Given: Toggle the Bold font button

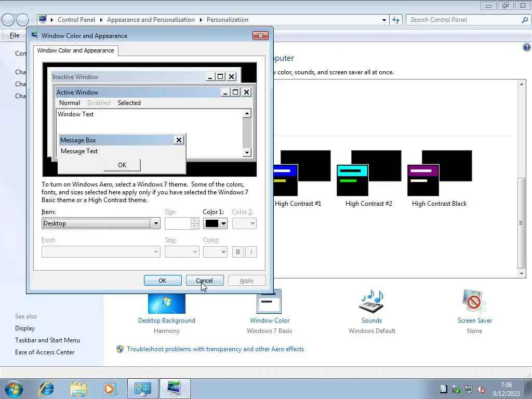Looking at the screenshot, I should click(x=238, y=252).
